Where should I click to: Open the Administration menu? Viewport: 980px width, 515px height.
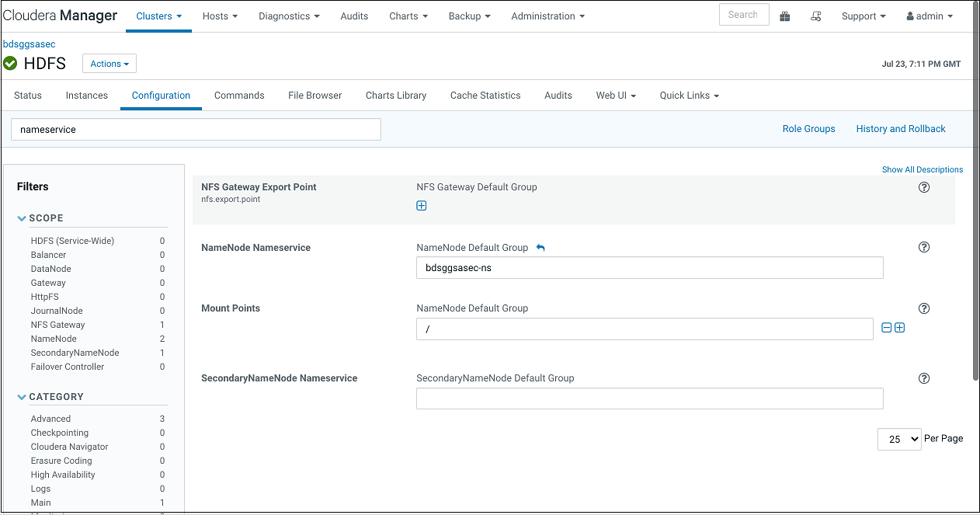coord(547,16)
